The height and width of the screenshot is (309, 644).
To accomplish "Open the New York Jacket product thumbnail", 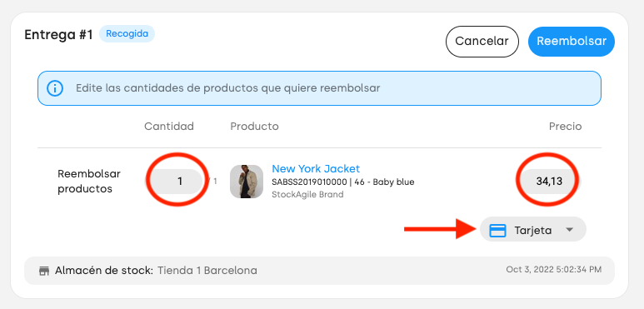I will tap(247, 182).
